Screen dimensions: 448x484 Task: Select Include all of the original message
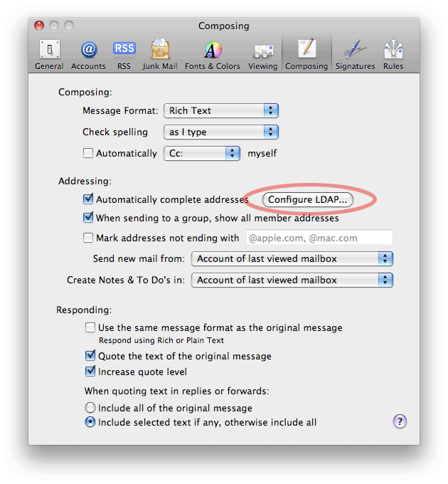[x=90, y=407]
